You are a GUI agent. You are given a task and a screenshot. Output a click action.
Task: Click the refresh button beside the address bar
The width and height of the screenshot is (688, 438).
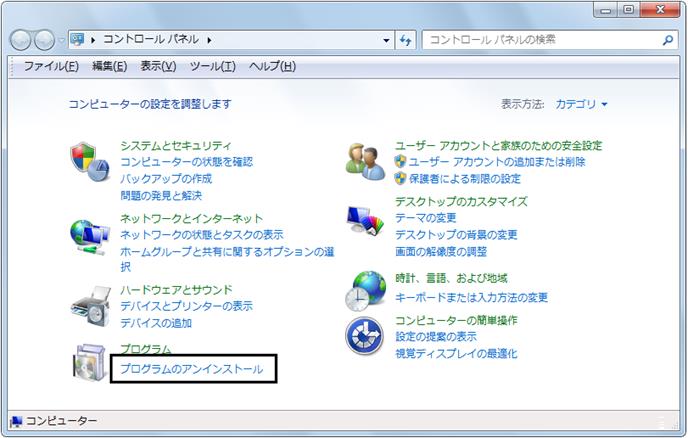405,40
